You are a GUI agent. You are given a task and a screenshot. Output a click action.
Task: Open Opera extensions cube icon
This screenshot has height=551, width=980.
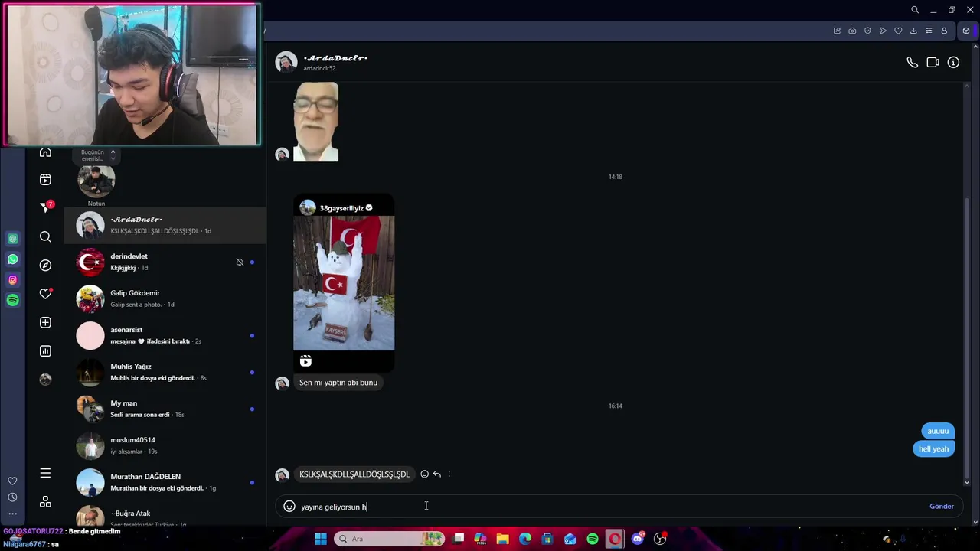point(966,31)
